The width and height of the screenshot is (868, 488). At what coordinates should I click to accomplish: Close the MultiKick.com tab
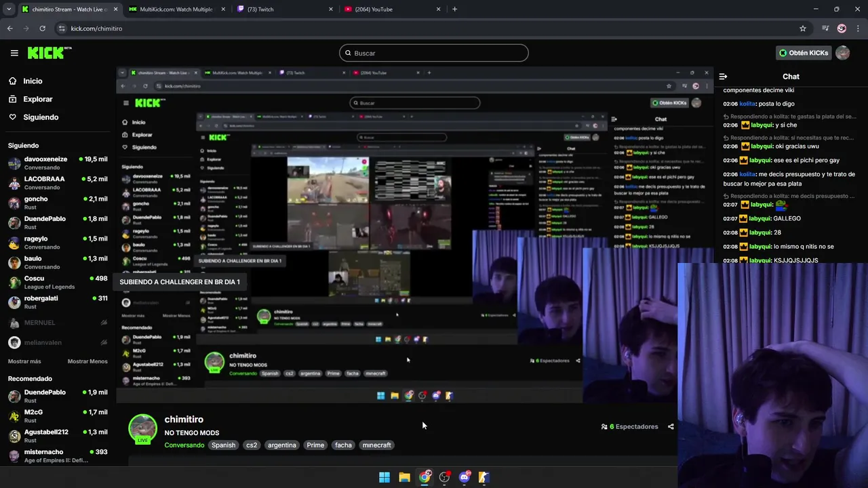click(x=224, y=9)
